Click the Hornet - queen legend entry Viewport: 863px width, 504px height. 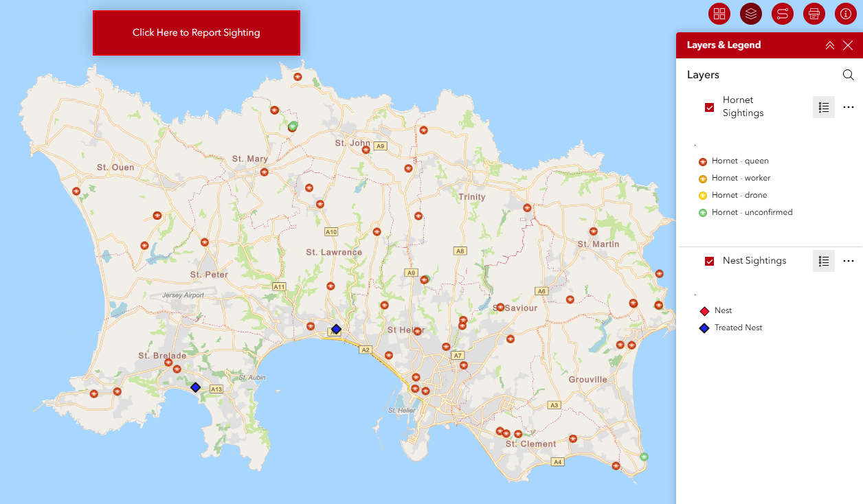[739, 161]
